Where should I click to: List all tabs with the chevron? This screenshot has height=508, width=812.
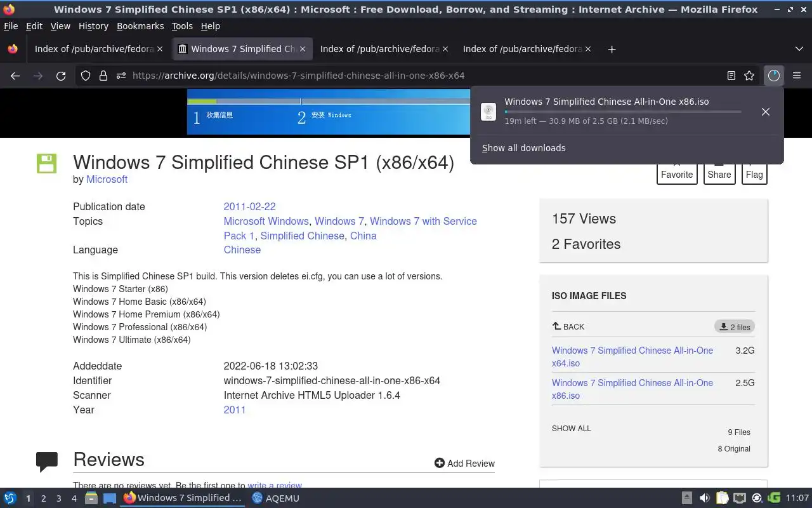(x=799, y=49)
